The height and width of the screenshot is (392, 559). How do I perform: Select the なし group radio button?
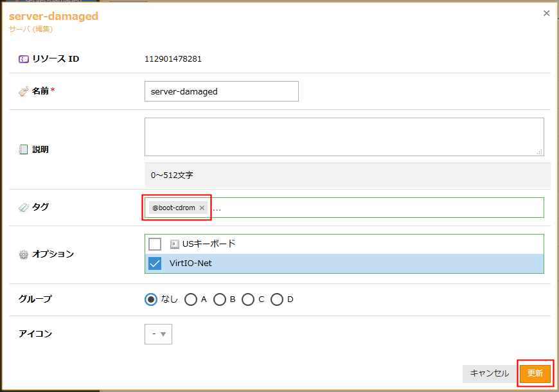[151, 299]
